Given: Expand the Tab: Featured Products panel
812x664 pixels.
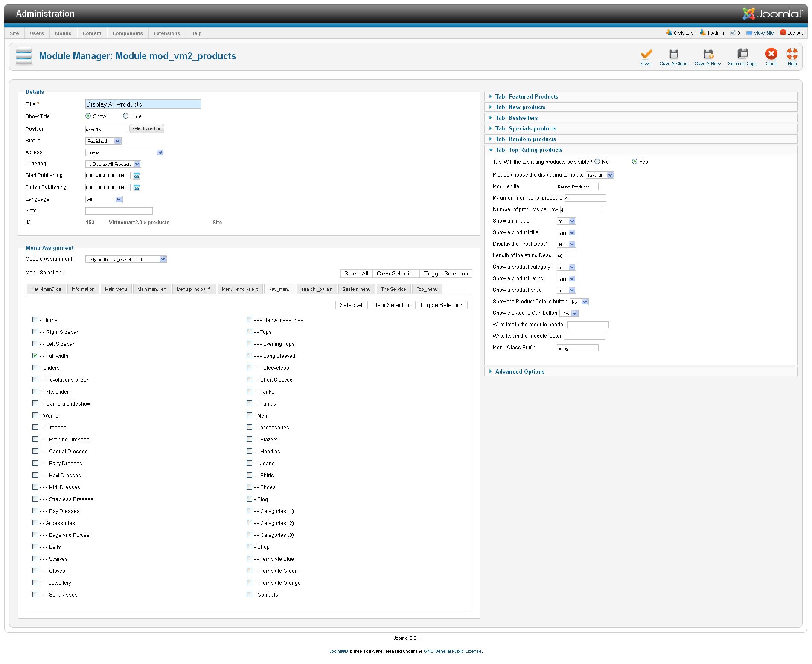Looking at the screenshot, I should point(526,97).
